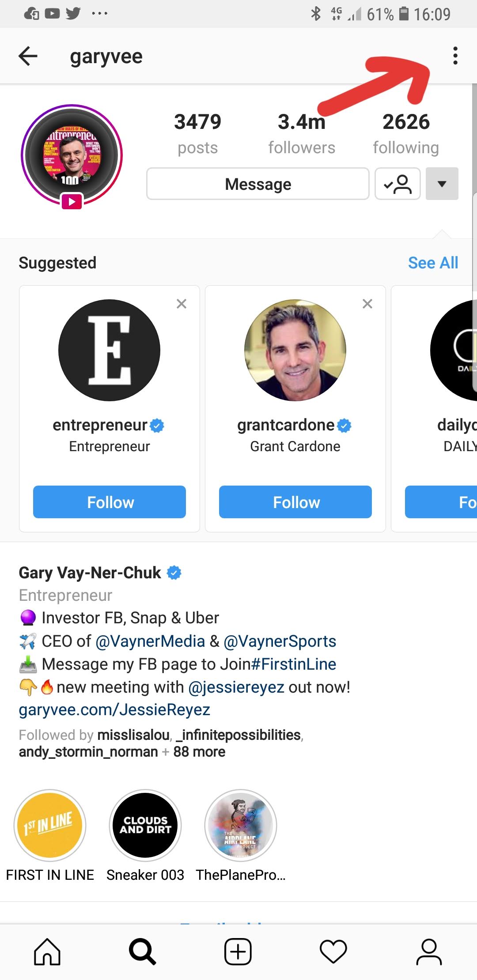The image size is (477, 980).
Task: View the 3.4m followers list
Action: pos(302,133)
